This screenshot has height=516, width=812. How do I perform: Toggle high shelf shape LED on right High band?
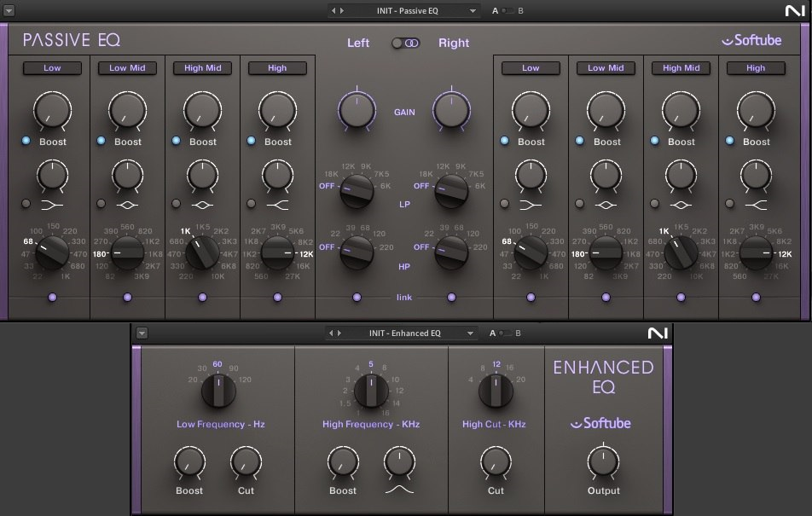[x=729, y=204]
